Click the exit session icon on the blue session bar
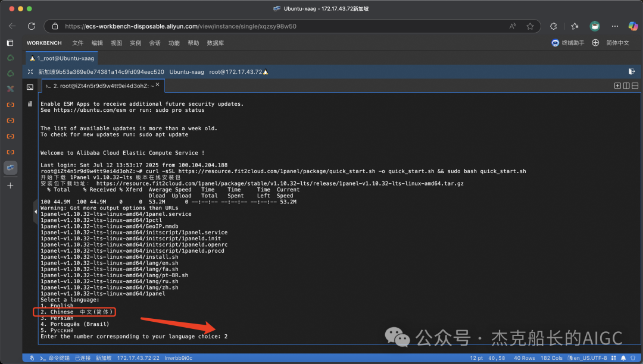Screen dimensions: 643x364 (632, 71)
